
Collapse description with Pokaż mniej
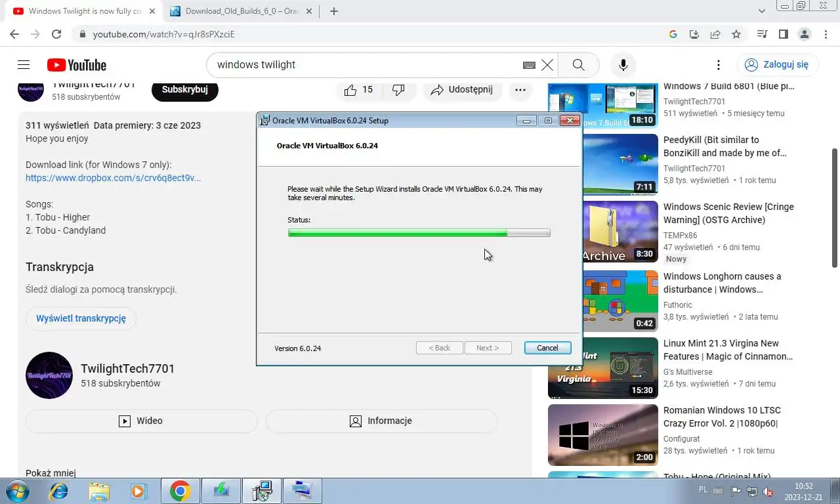coord(51,472)
